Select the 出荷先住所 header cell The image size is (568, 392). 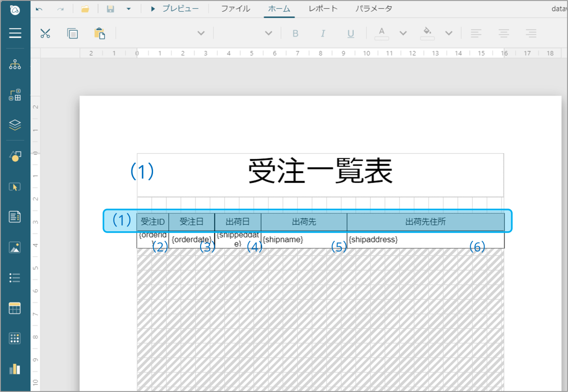[x=426, y=222]
